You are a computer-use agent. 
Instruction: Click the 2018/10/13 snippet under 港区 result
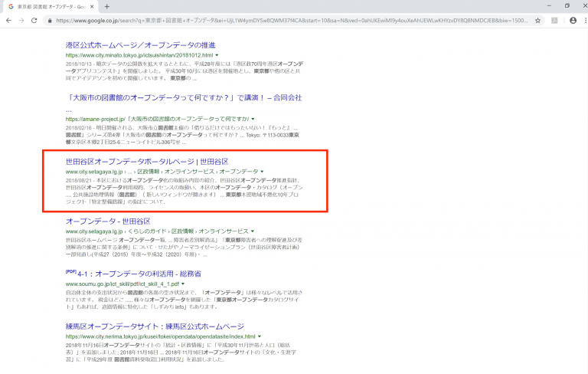click(x=184, y=71)
